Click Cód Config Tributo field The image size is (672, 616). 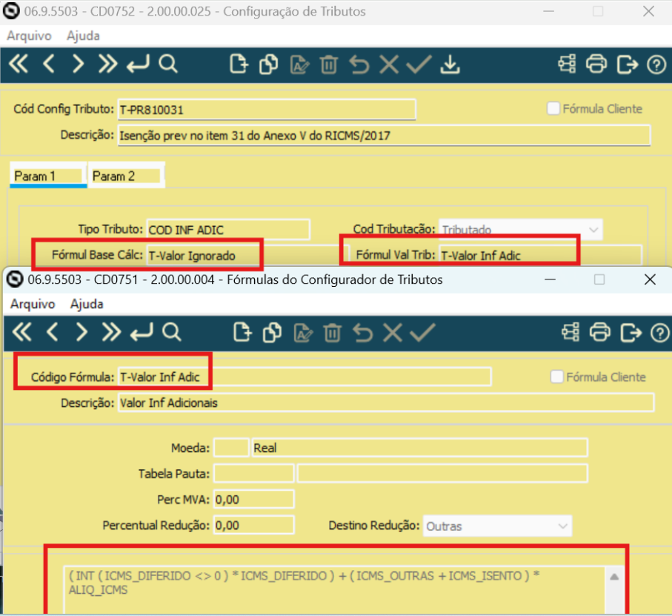267,110
